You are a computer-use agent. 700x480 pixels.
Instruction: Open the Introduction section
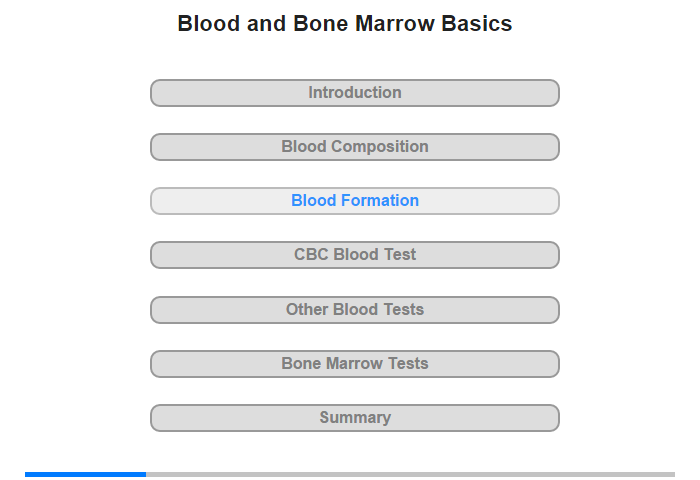(x=355, y=93)
